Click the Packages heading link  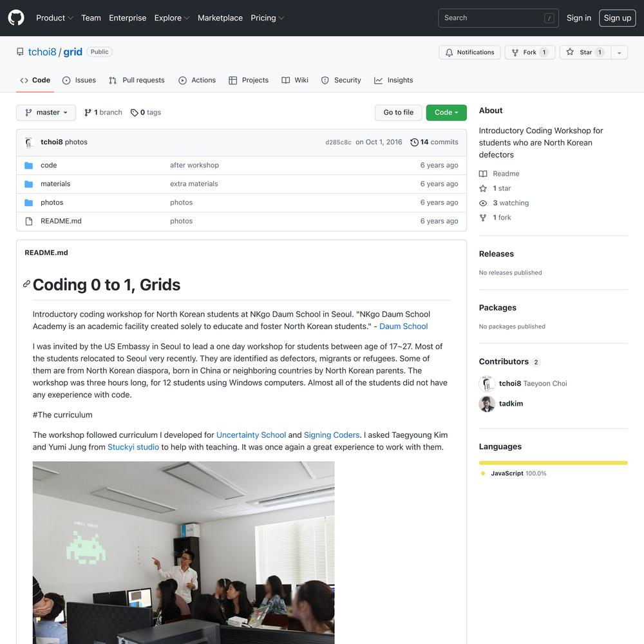click(497, 308)
